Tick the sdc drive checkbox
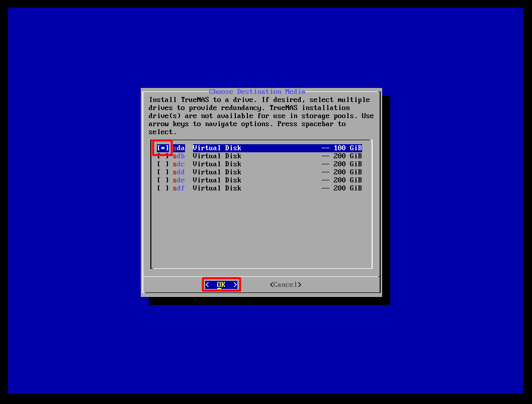The image size is (532, 404). coord(162,164)
